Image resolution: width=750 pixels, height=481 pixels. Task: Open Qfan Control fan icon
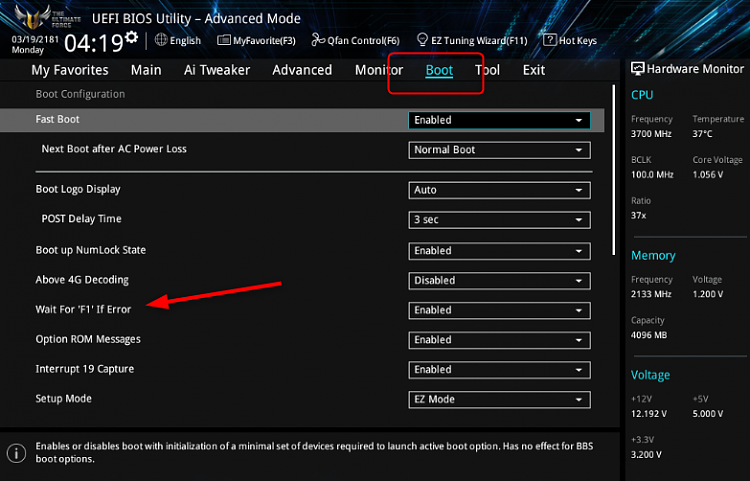(318, 39)
